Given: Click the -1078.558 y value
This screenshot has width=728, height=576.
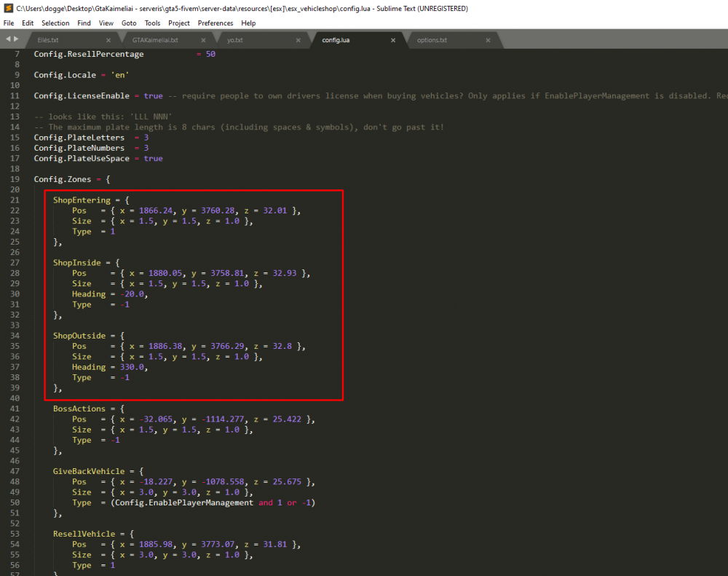Looking at the screenshot, I should [223, 482].
